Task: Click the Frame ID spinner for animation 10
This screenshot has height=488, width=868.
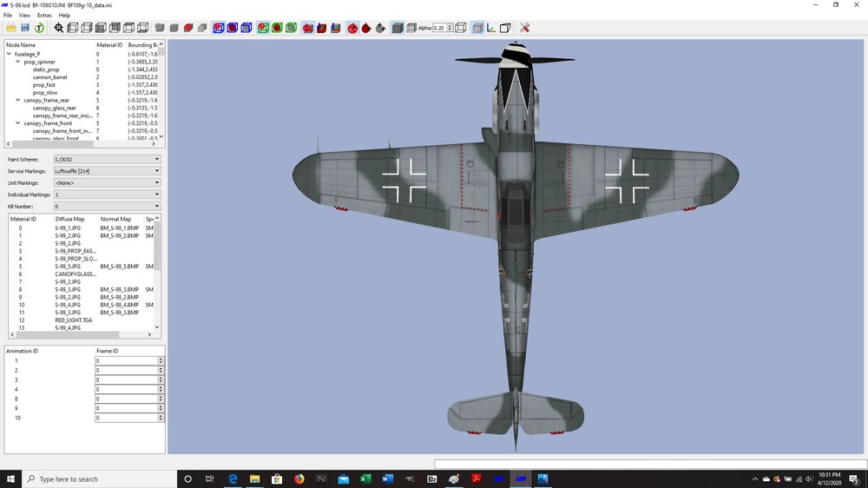Action: pyautogui.click(x=161, y=418)
